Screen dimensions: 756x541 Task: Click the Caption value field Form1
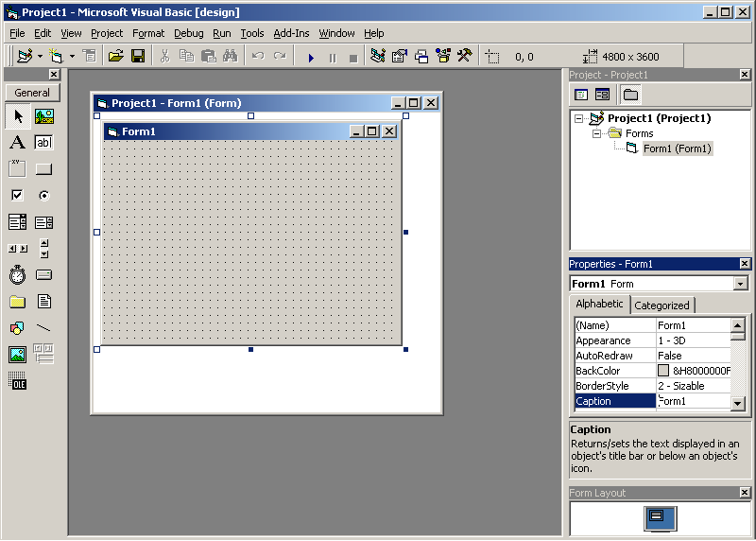click(694, 401)
